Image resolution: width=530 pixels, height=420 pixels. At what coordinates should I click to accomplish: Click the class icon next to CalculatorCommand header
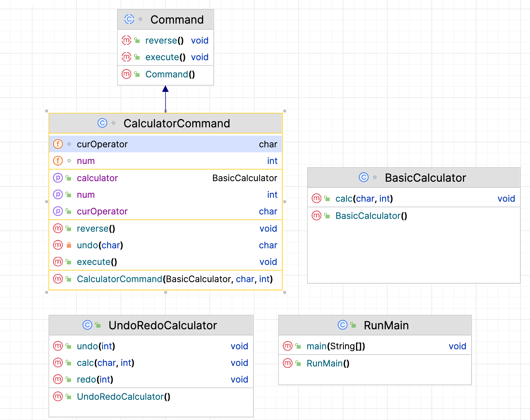(x=102, y=123)
